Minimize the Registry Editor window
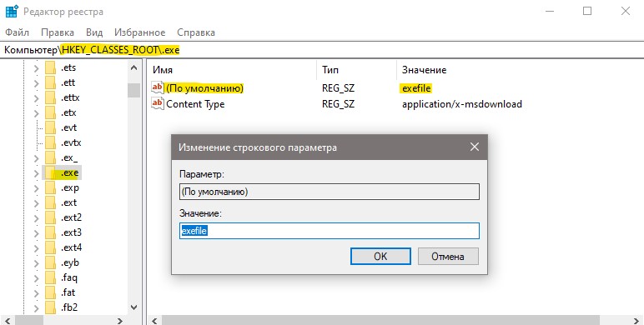Screen dimensions: 644x325 point(550,11)
